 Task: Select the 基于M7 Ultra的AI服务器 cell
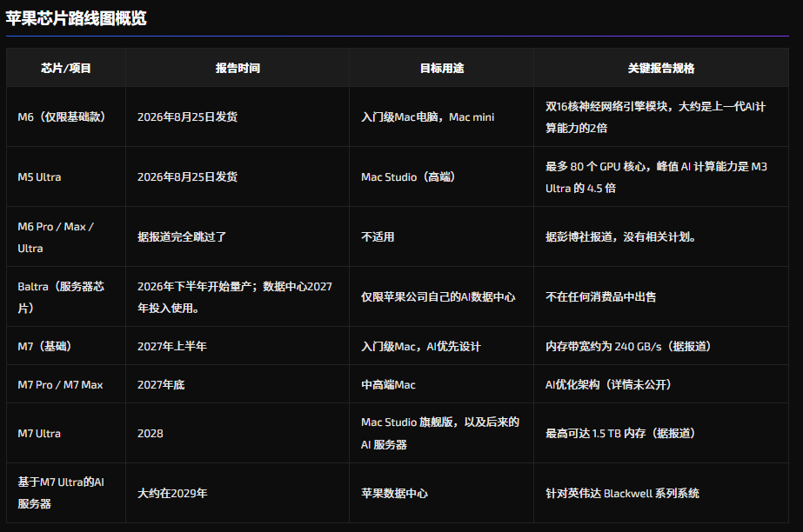(66, 493)
